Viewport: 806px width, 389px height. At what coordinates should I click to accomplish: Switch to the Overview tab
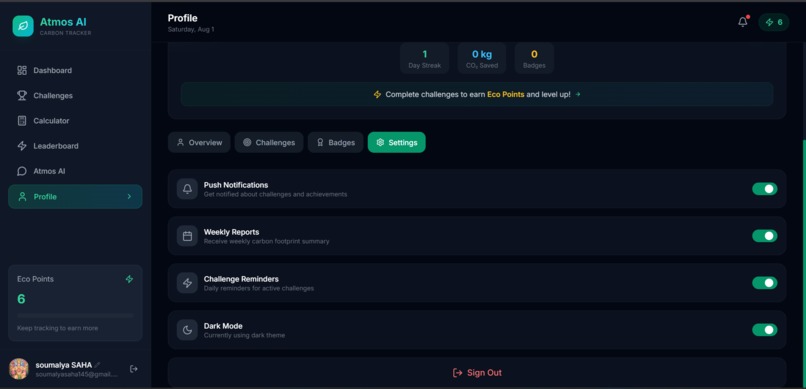[199, 142]
